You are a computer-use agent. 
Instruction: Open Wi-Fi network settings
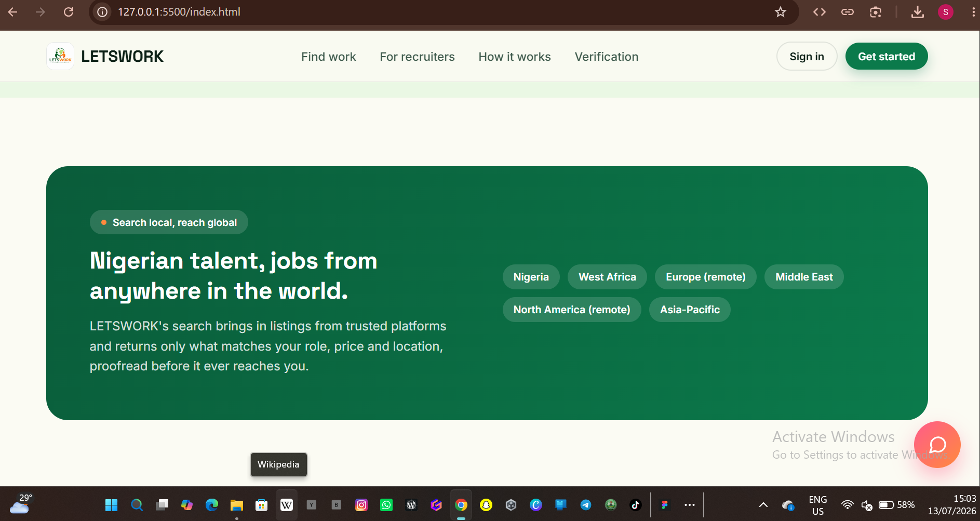(x=847, y=505)
